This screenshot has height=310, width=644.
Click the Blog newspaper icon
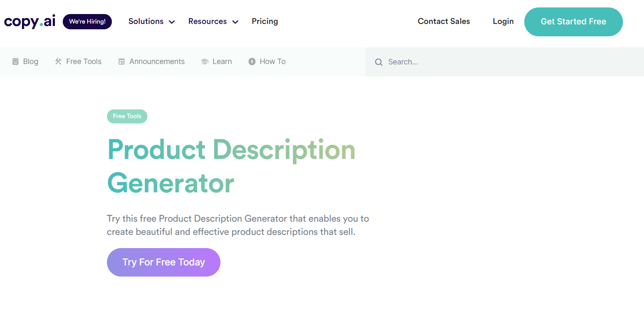pyautogui.click(x=15, y=62)
